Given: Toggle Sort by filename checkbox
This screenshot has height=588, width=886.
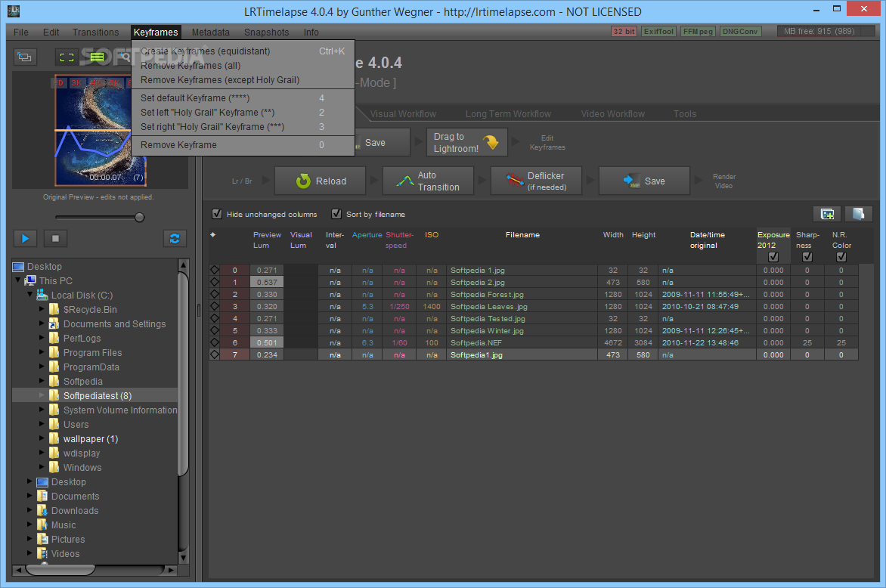Looking at the screenshot, I should 336,214.
